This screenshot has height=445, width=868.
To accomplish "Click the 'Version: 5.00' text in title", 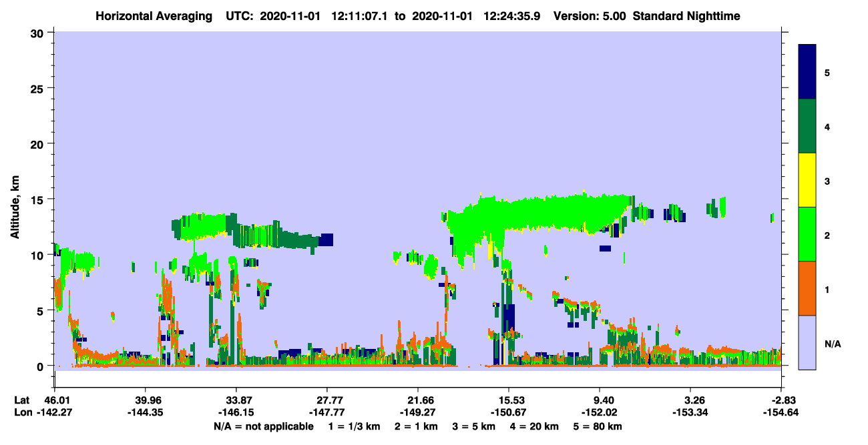I will tap(590, 16).
